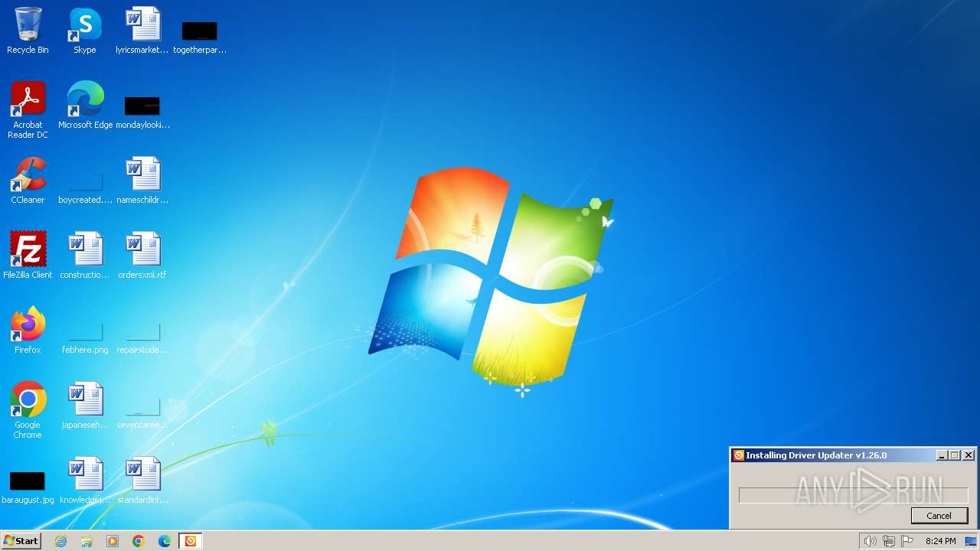Open the Recycle Bin desktop icon
980x551 pixels.
click(x=28, y=31)
